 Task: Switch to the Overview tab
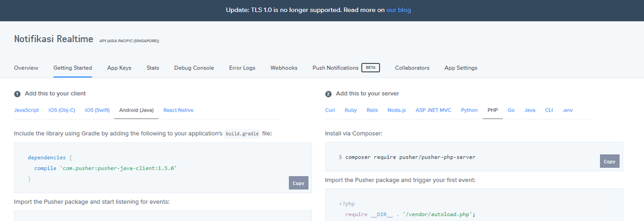pos(26,68)
